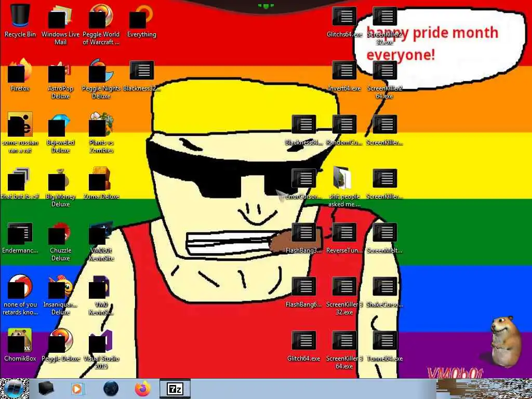This screenshot has width=532, height=399.
Task: Open Firefox from the taskbar
Action: (143, 389)
